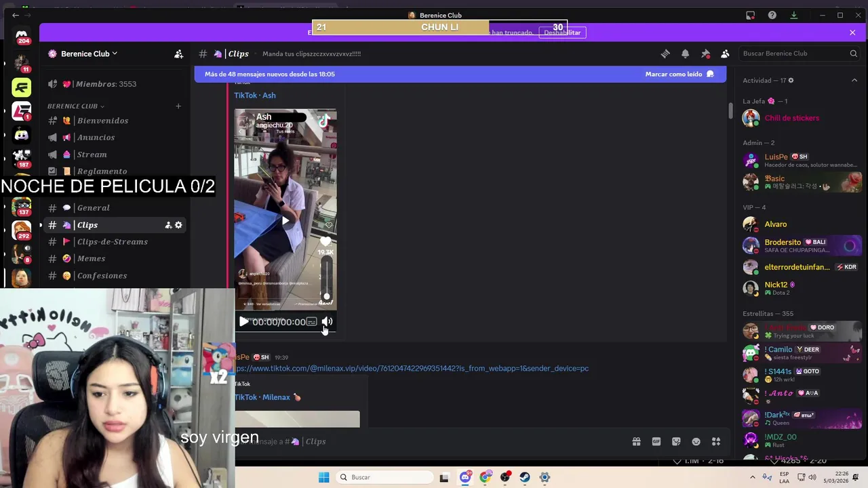This screenshot has width=868, height=488.
Task: Add channel with the plus icon
Action: [x=178, y=106]
